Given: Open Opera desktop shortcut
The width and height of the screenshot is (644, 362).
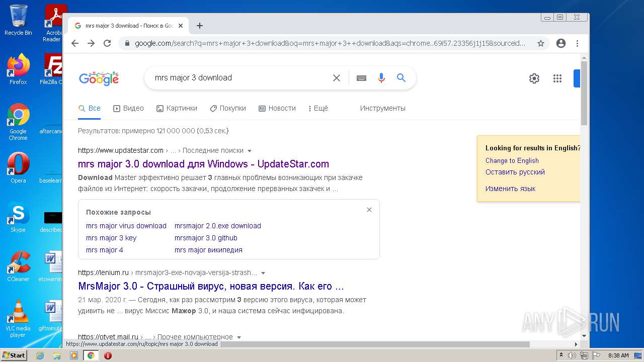Looking at the screenshot, I should (18, 168).
